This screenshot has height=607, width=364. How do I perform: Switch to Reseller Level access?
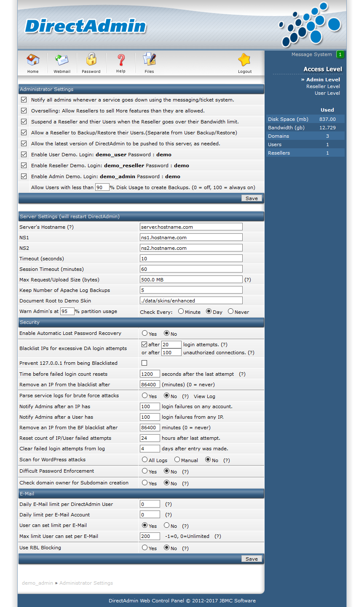[323, 86]
